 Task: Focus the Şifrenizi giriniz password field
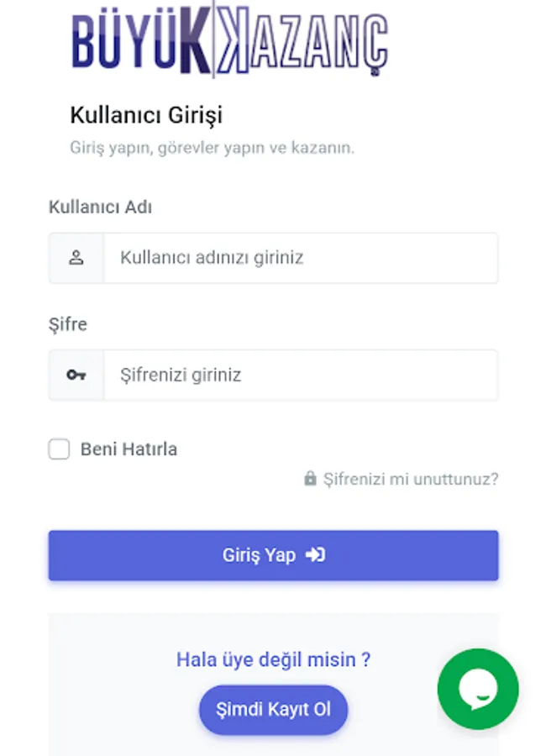300,375
